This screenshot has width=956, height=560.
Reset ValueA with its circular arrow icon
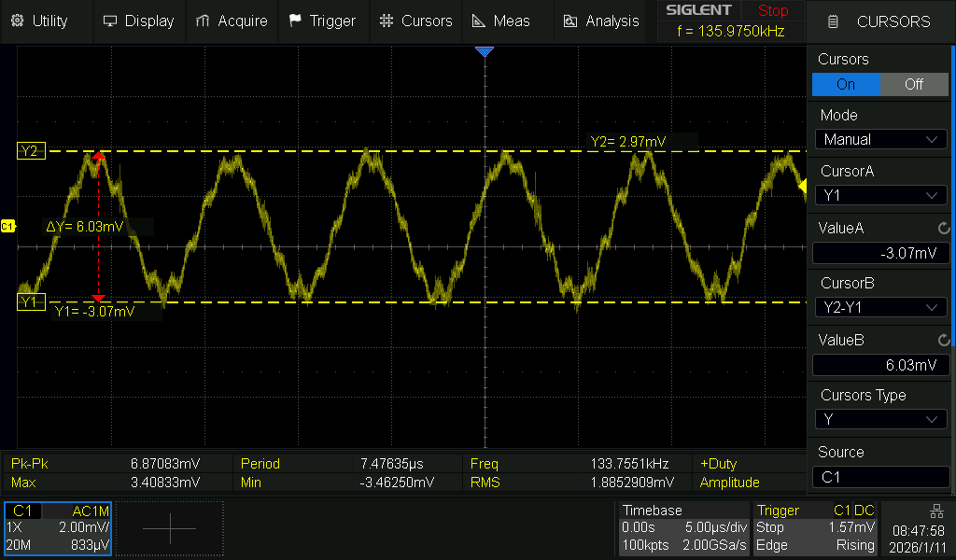click(944, 228)
